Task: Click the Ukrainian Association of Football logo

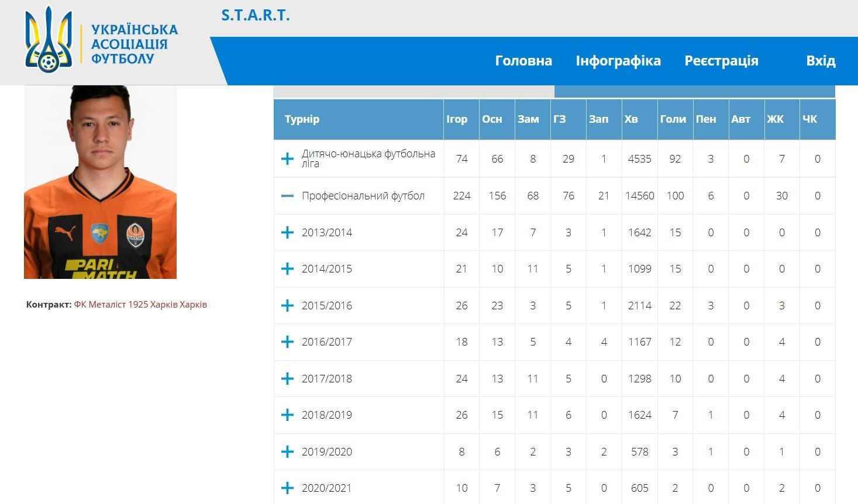Action: point(101,41)
